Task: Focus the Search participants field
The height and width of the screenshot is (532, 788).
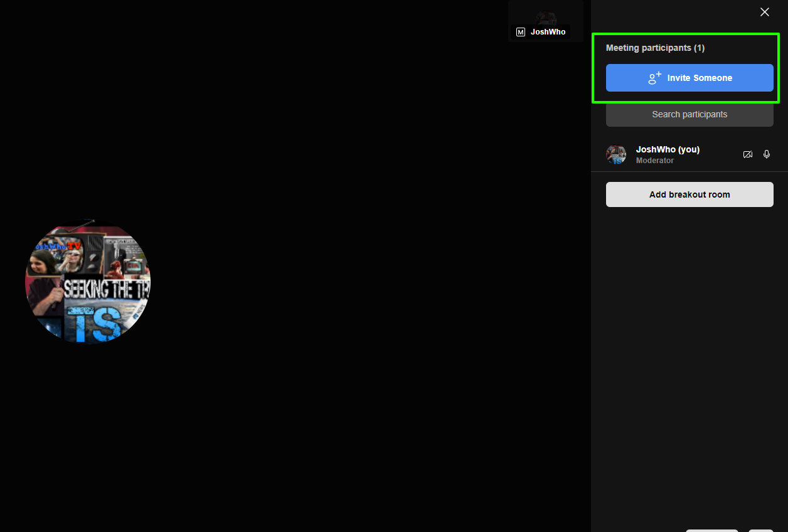Action: click(x=689, y=114)
